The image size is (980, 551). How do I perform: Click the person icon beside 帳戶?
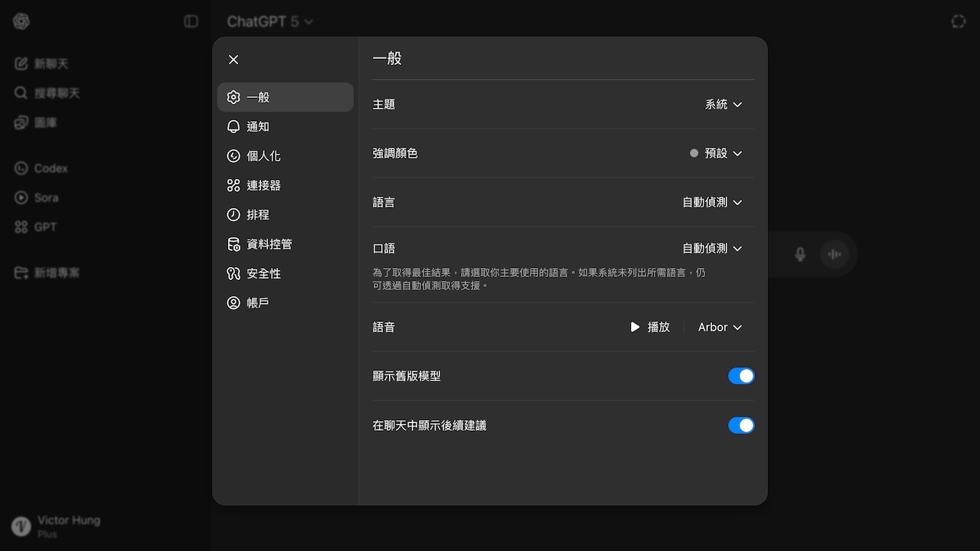[234, 303]
